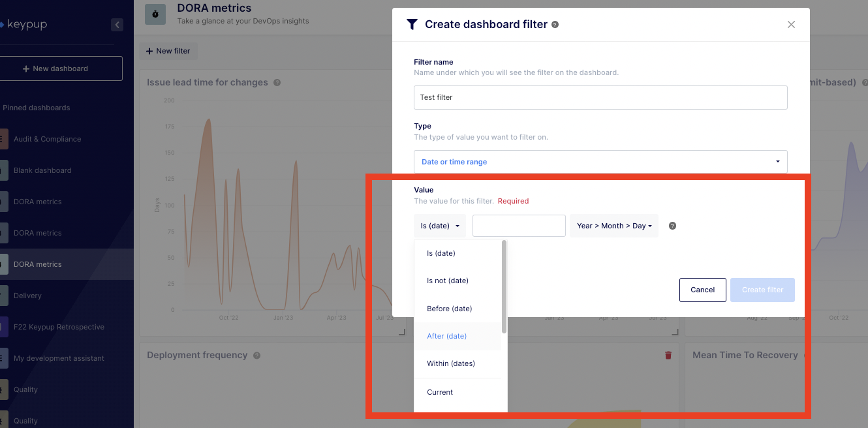Delete the Deployment frequency widget via trash icon
Image resolution: width=868 pixels, height=428 pixels.
[x=667, y=355]
